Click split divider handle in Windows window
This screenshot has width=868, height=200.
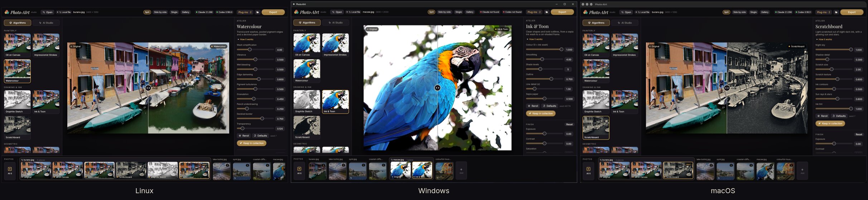(438, 88)
